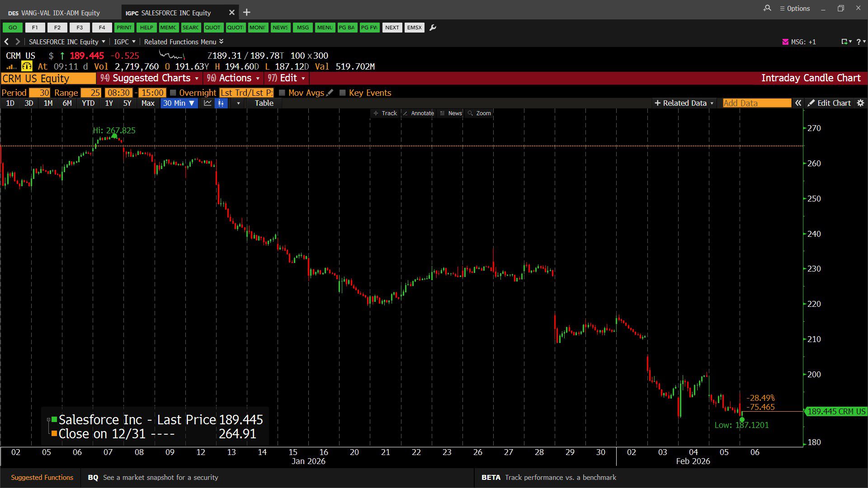
Task: Click the green GO key
Action: click(x=13, y=28)
